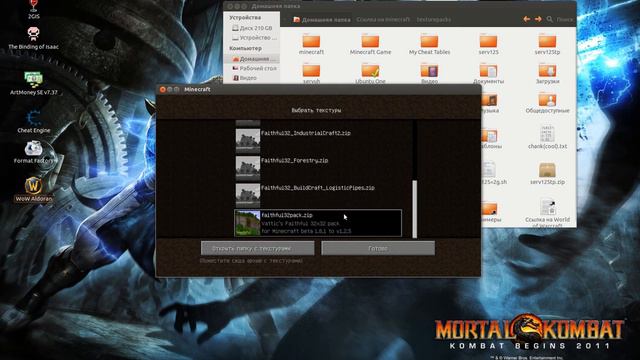Select Видео in the file manager sidebar
The image size is (640, 360).
(x=244, y=78)
